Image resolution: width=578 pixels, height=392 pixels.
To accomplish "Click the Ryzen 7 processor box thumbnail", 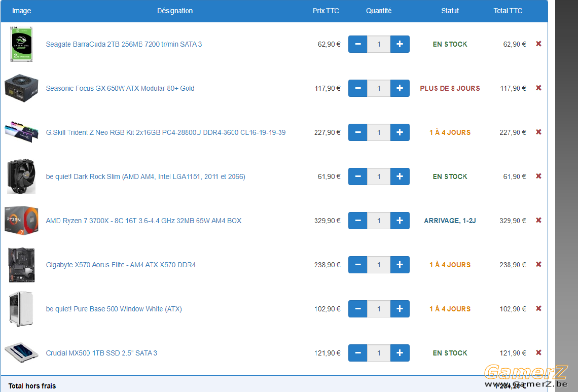I will (x=21, y=221).
